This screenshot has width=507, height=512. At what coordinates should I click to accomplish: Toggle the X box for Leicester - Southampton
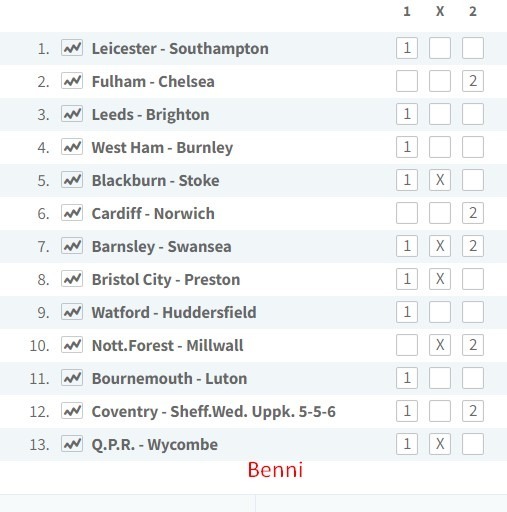click(x=440, y=48)
